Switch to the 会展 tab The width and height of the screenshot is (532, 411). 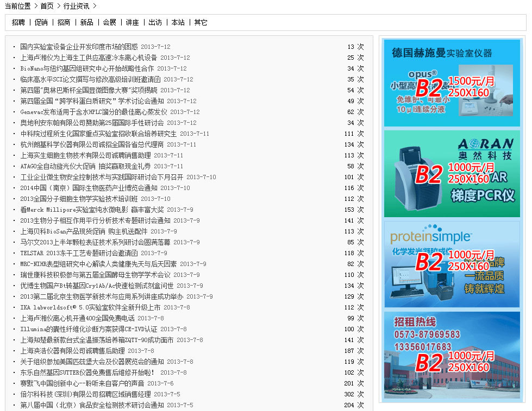[x=110, y=22]
